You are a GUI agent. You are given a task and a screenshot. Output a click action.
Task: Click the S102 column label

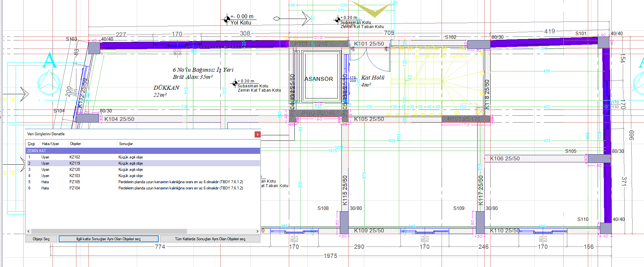pos(451,37)
